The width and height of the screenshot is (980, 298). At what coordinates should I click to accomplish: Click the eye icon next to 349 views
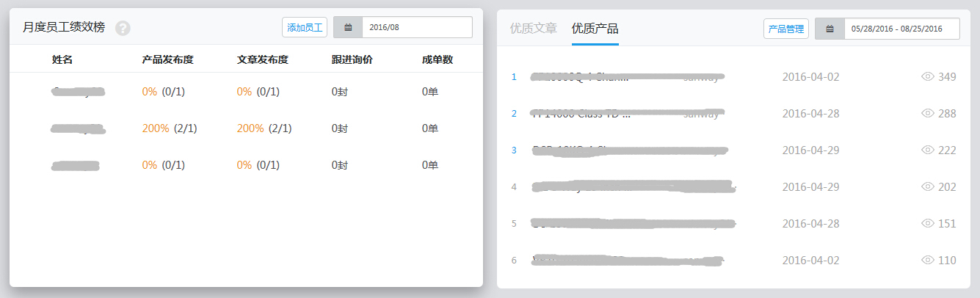[x=927, y=76]
